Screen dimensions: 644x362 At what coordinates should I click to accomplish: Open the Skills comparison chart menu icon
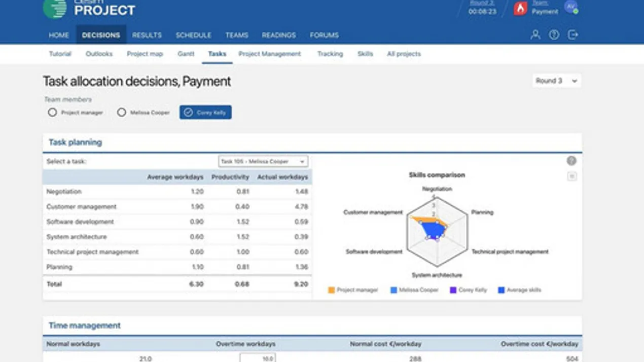click(572, 176)
